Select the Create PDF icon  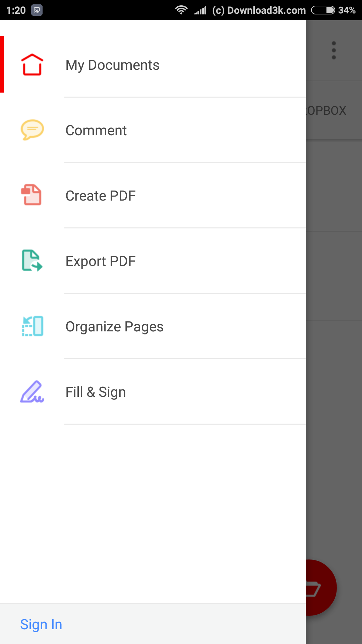(x=32, y=195)
